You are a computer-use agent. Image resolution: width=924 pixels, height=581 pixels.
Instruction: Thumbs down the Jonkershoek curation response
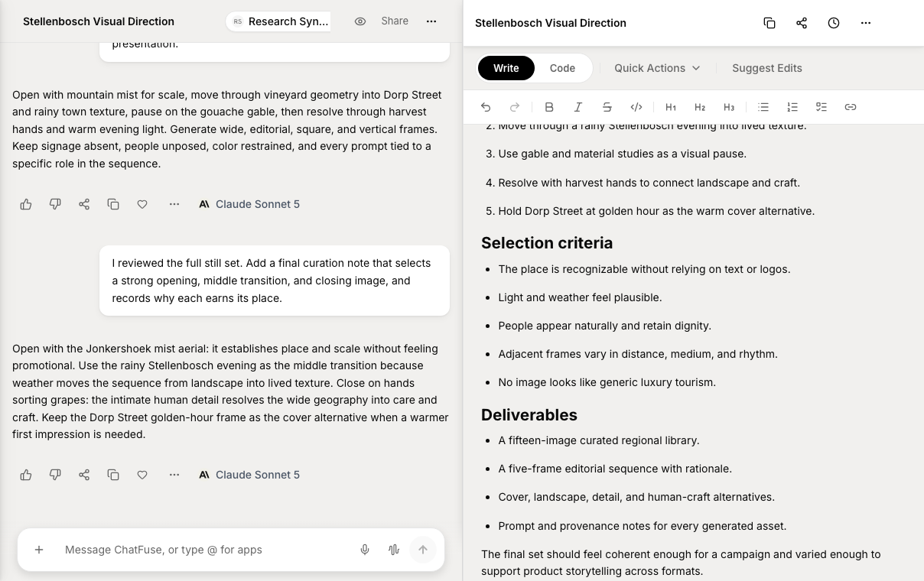(x=55, y=475)
